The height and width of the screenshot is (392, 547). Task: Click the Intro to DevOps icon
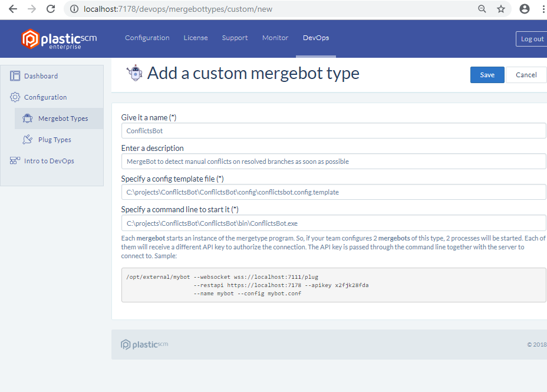coord(15,160)
